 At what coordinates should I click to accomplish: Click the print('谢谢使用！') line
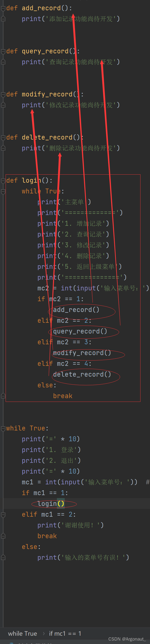[71, 525]
